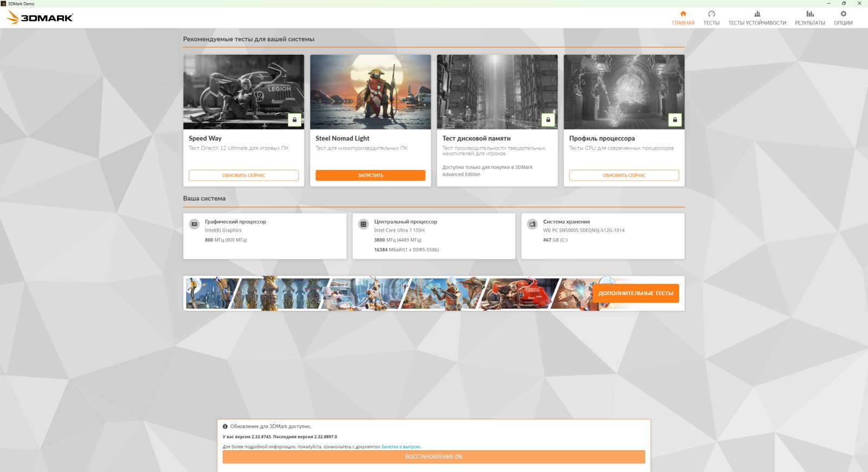Restore down the 3DMark Demo window
The height and width of the screenshot is (472, 868).
click(x=844, y=3)
